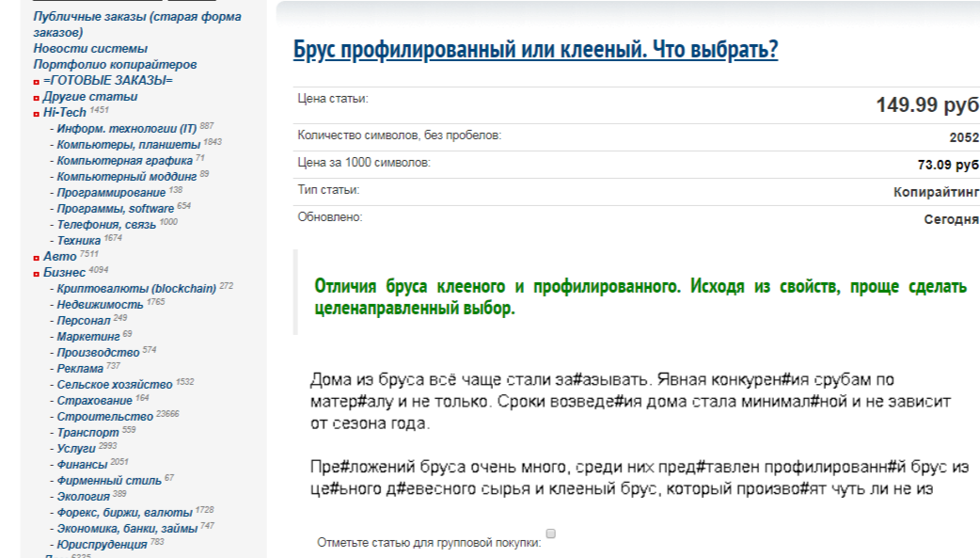Open Портфолио копирайтеров
Viewport: 980px width, 558px height.
(115, 64)
